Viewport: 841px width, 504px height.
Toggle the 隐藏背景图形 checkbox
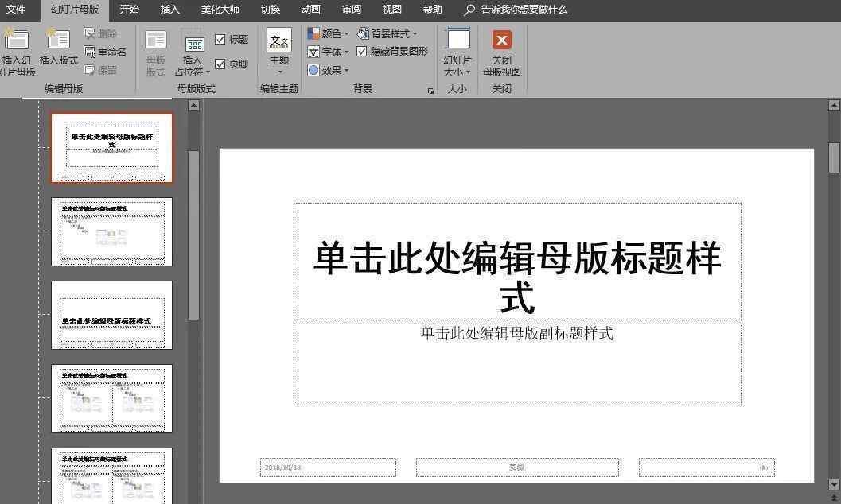[x=362, y=52]
